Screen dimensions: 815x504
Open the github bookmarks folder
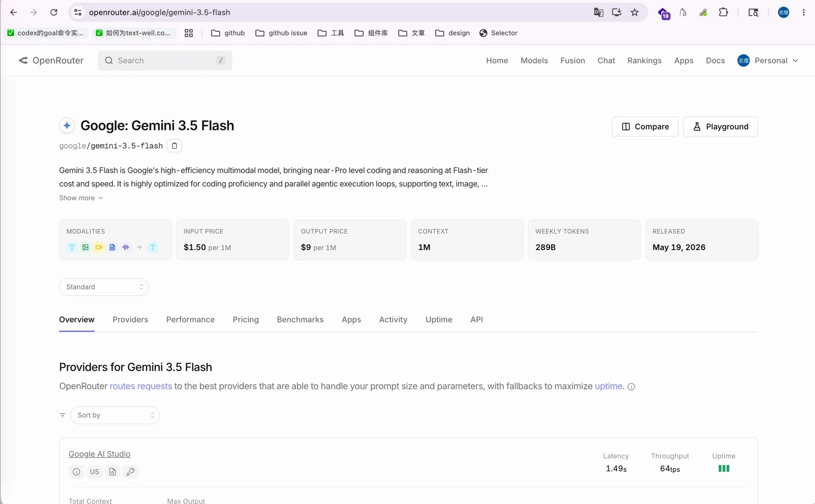[228, 33]
